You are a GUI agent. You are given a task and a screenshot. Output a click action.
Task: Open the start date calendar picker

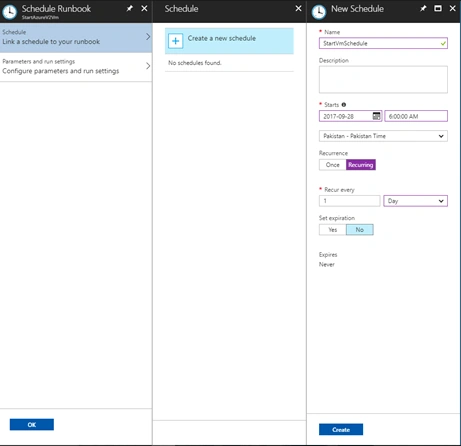pos(376,116)
